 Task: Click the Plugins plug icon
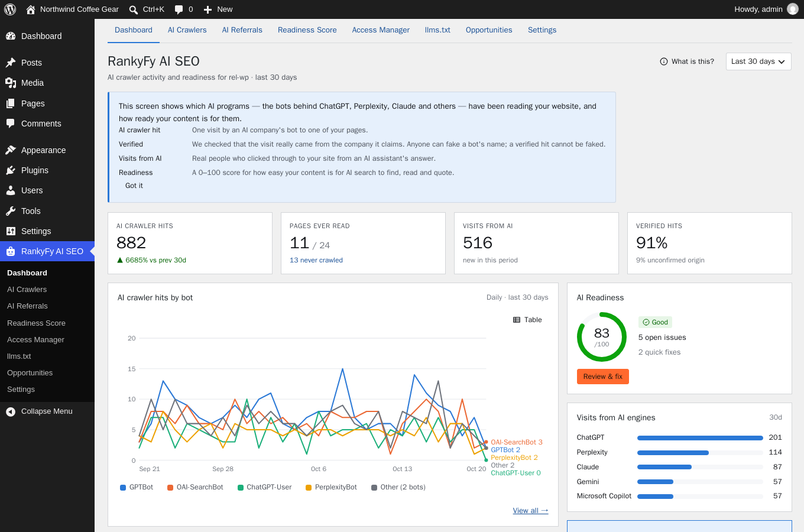(x=11, y=170)
